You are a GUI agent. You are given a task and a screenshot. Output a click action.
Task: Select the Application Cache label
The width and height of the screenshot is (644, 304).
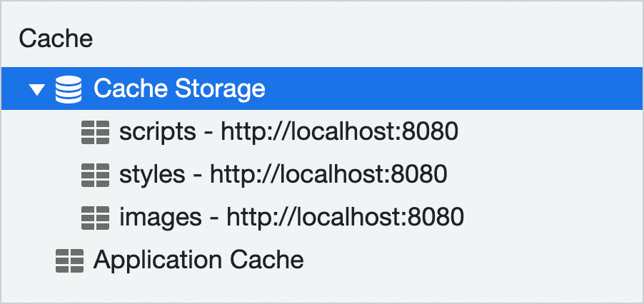pos(198,260)
